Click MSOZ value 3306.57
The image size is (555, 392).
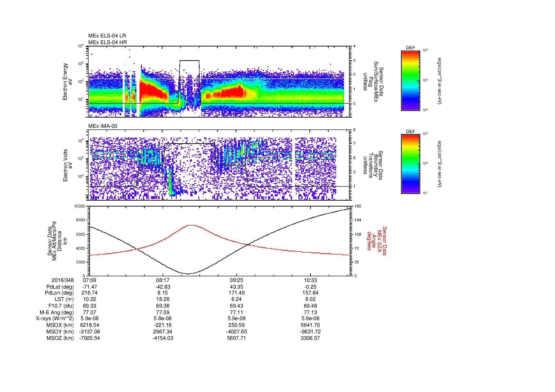click(310, 338)
